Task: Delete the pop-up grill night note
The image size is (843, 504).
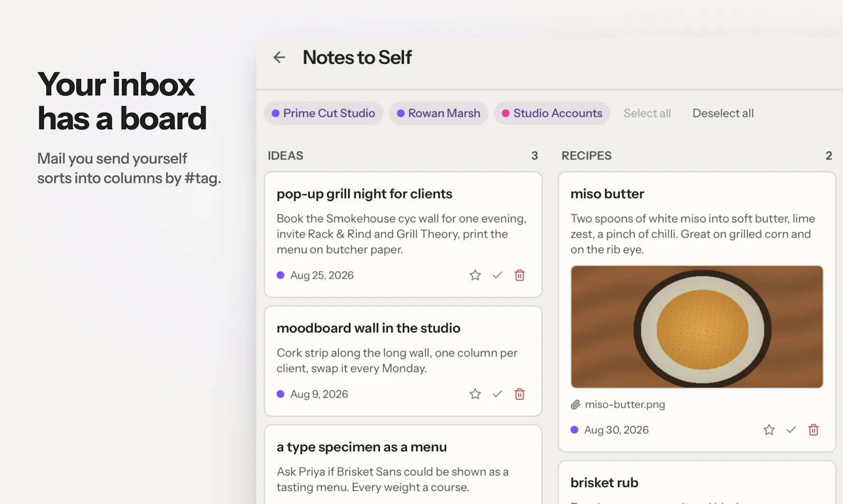Action: click(x=519, y=275)
